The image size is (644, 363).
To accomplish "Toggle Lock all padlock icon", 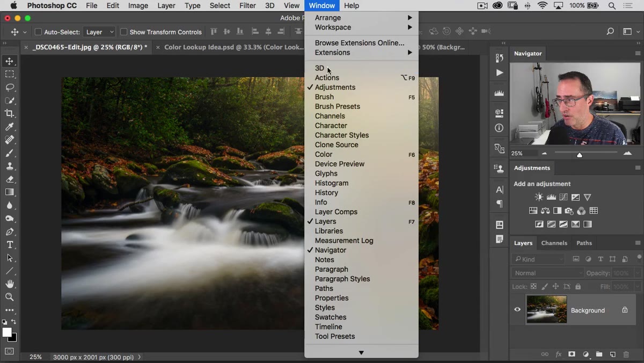I will [578, 287].
